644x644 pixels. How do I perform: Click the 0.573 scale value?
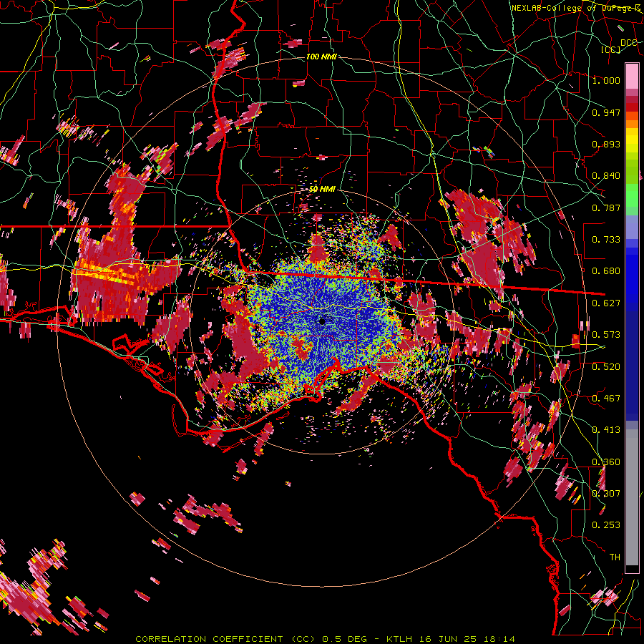pos(606,335)
